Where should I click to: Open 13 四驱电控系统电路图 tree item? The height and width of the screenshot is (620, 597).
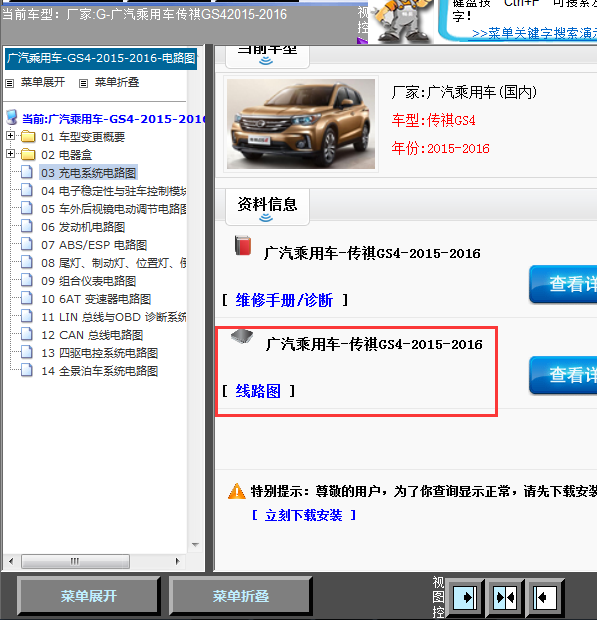(100, 353)
